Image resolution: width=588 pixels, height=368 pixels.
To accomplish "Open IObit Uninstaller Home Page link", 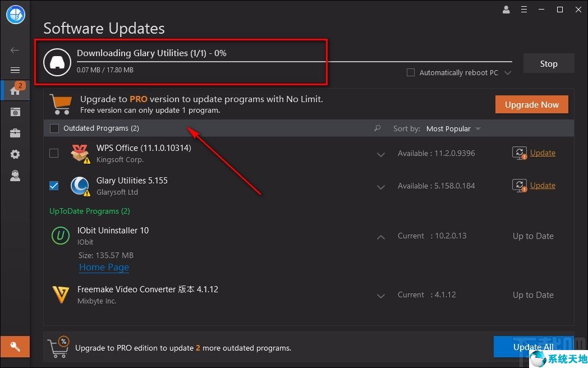I will click(x=104, y=267).
